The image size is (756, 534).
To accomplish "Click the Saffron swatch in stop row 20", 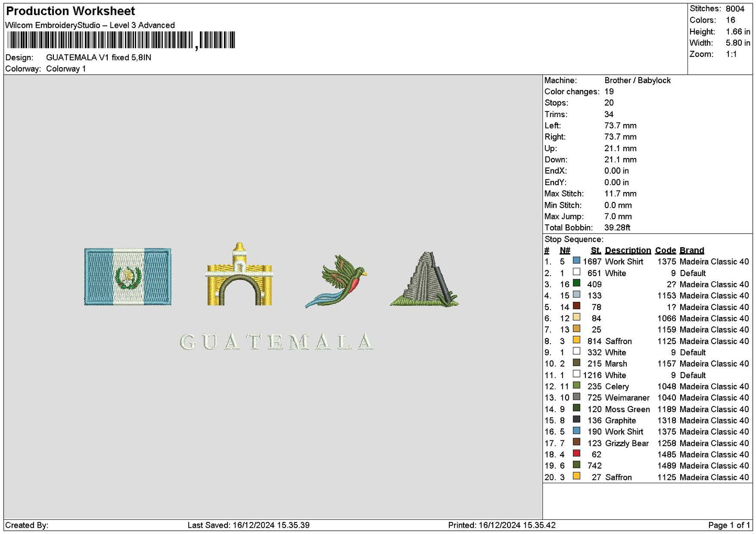I will tap(576, 476).
